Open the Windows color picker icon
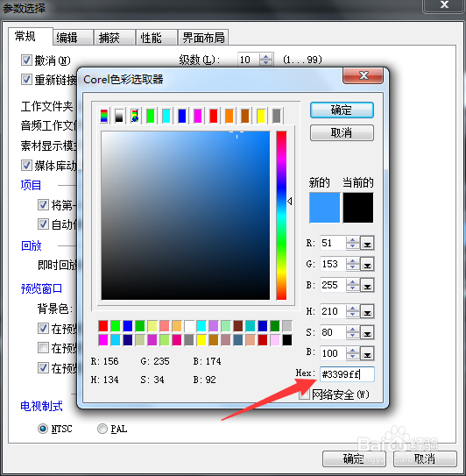Screen dimensions: 466x476 pyautogui.click(x=135, y=116)
